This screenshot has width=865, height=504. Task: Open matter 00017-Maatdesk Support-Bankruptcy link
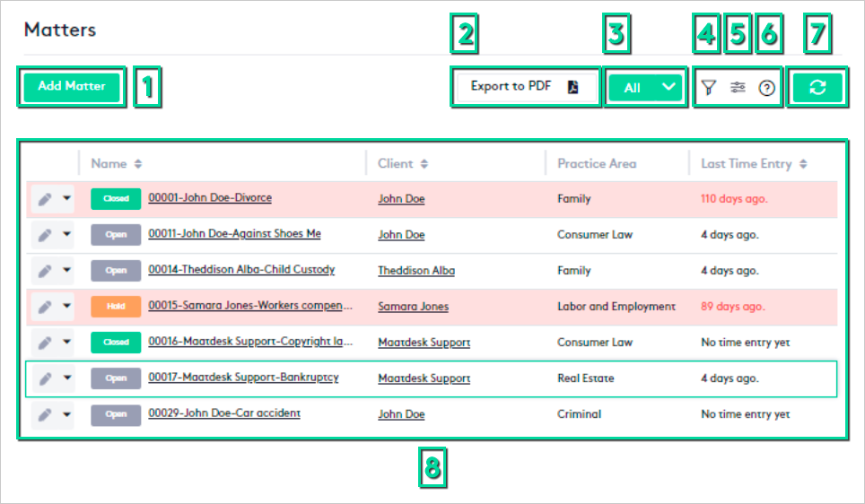coord(243,378)
